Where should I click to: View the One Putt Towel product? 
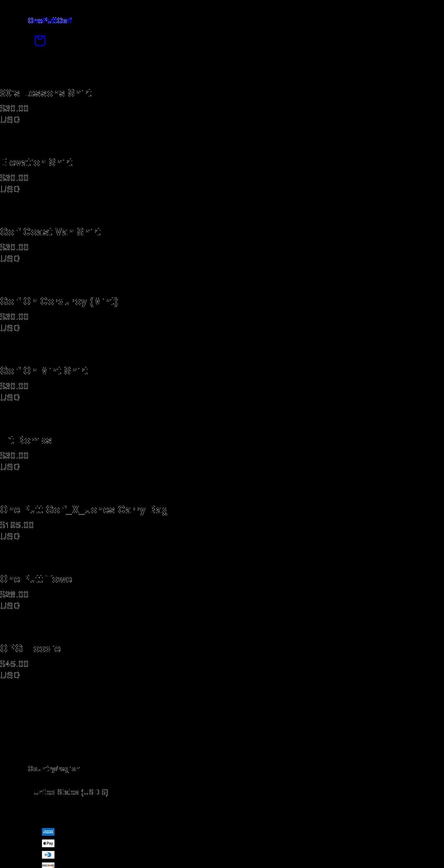click(36, 579)
